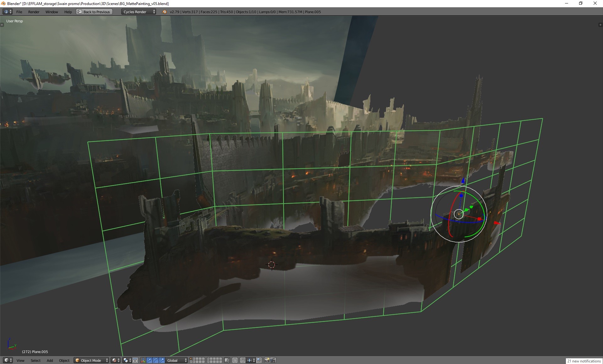This screenshot has height=364, width=603.
Task: Click the XYZ axis orientation mini gizmo
Action: 12,344
